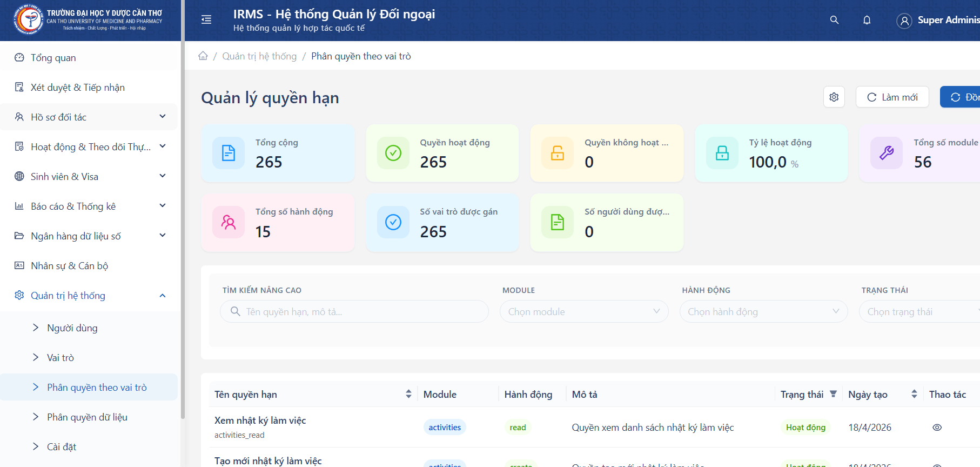Open Phân quyền dữ liệu submenu item
The width and height of the screenshot is (980, 467).
pos(89,417)
